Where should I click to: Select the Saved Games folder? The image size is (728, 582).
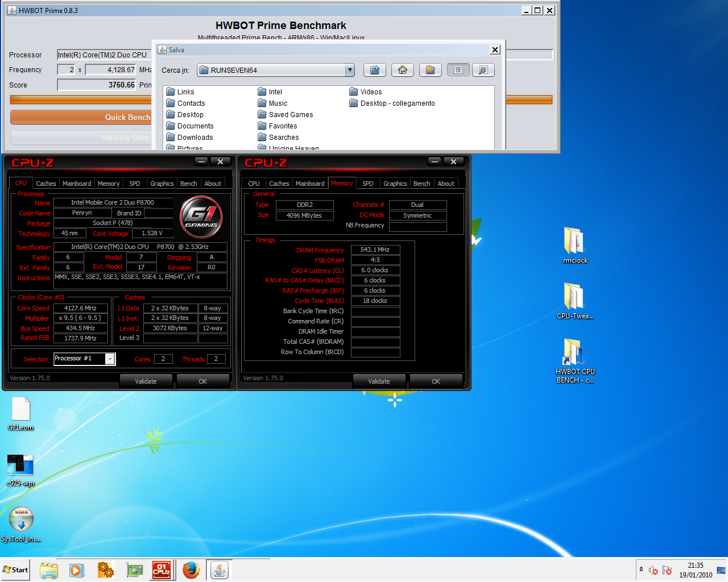point(286,114)
